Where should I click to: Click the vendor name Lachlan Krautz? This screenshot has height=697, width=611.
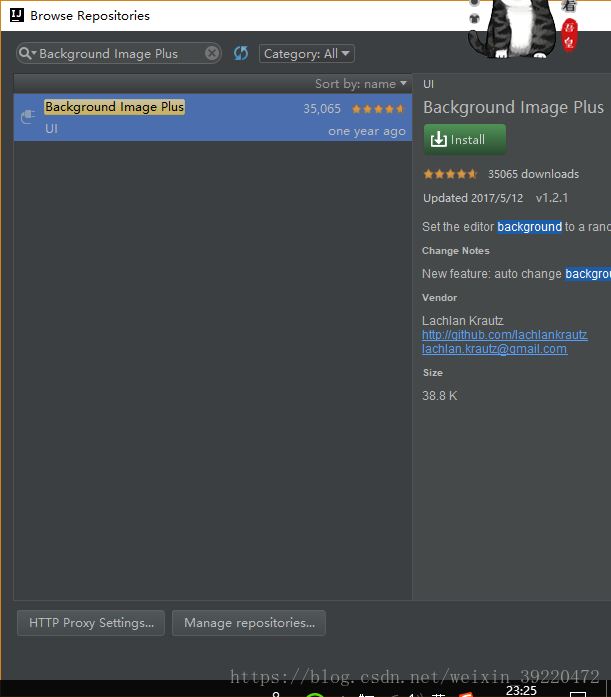pos(463,320)
